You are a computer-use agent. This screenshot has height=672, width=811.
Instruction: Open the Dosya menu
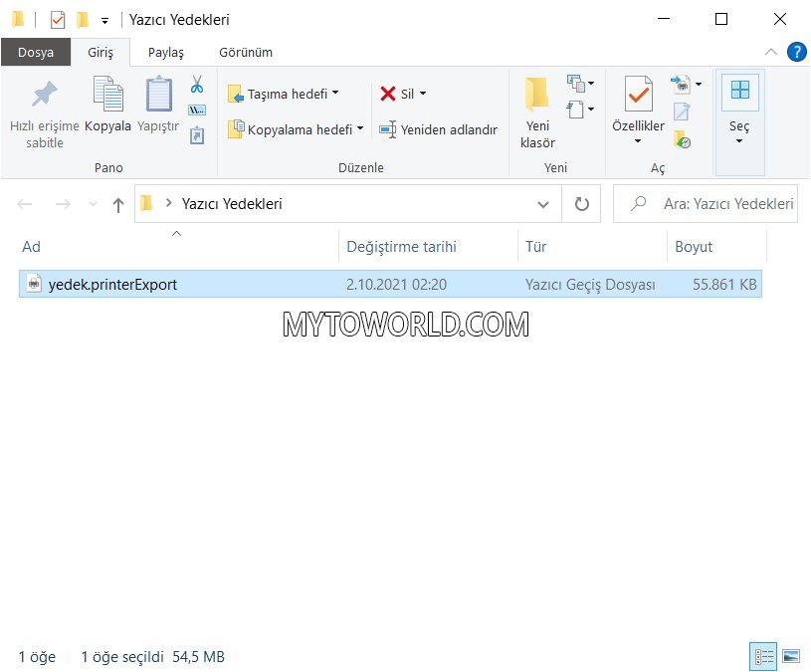(36, 52)
